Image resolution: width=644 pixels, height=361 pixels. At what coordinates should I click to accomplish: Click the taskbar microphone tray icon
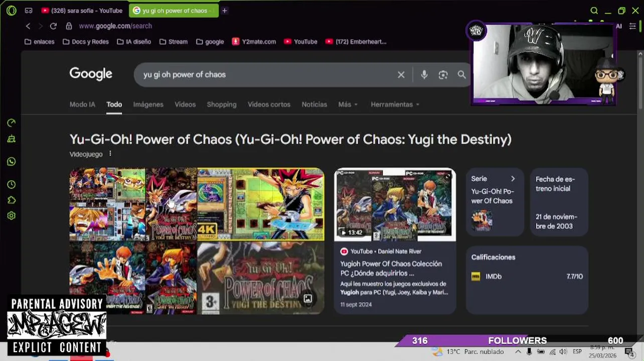coord(529,352)
